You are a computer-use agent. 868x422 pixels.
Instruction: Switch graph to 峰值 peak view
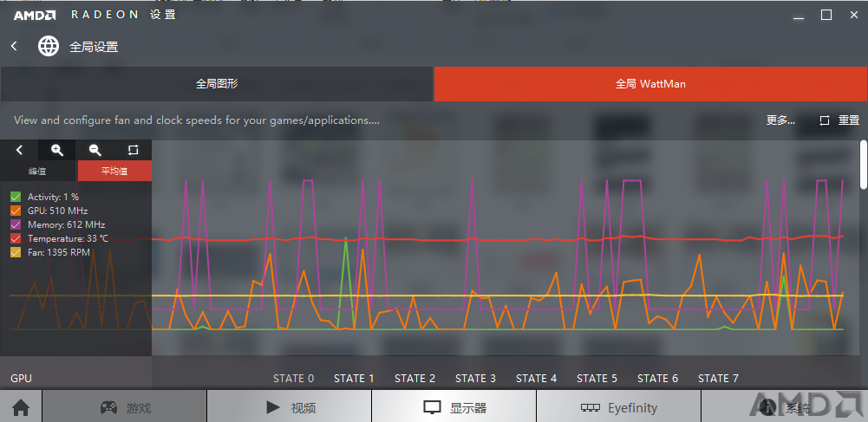coord(37,171)
